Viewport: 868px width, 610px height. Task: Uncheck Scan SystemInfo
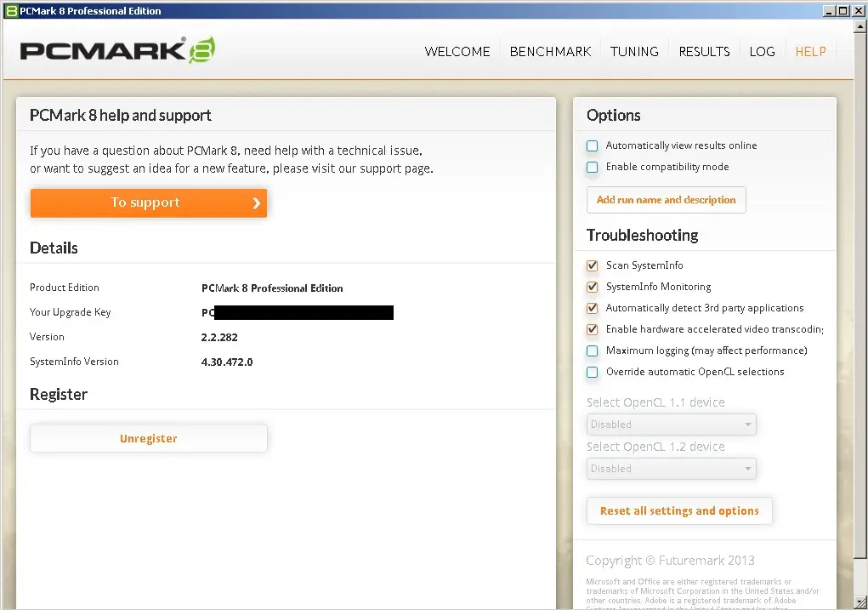(593, 266)
